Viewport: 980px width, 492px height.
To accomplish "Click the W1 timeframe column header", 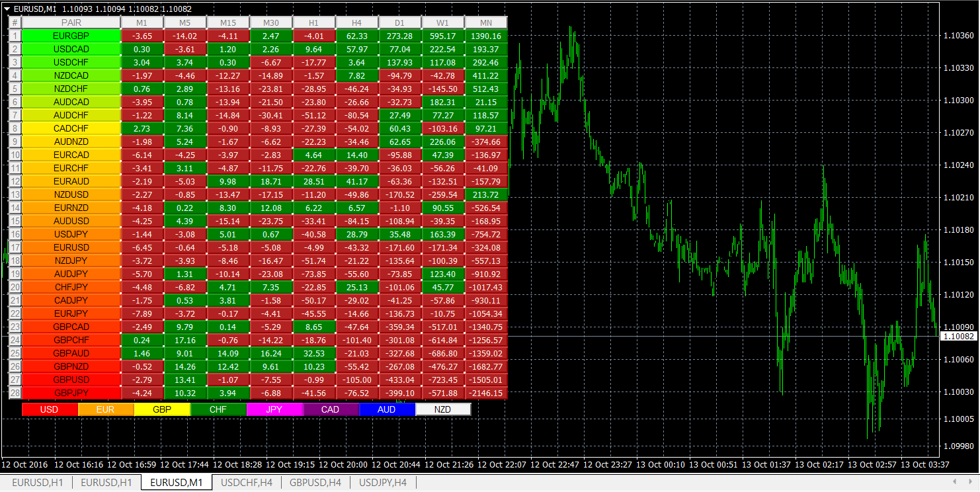I will click(442, 22).
